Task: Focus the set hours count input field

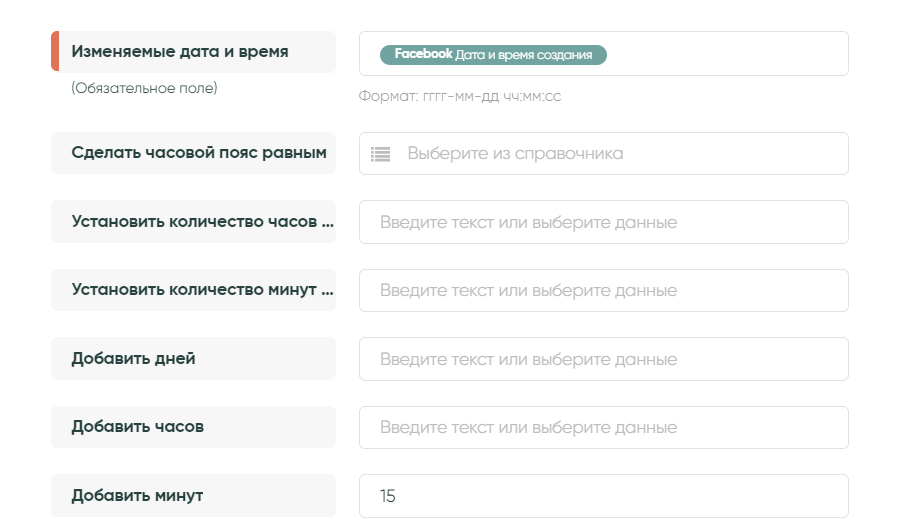Action: pyautogui.click(x=603, y=222)
